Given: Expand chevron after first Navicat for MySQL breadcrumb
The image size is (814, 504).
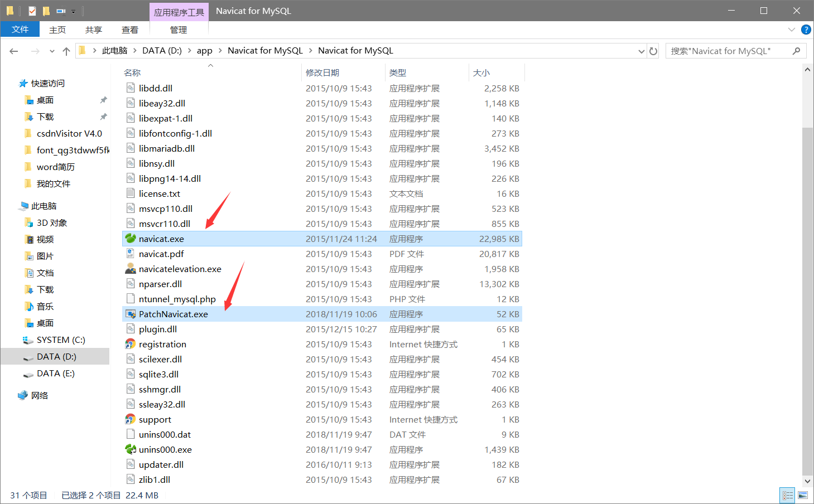Looking at the screenshot, I should click(x=310, y=51).
